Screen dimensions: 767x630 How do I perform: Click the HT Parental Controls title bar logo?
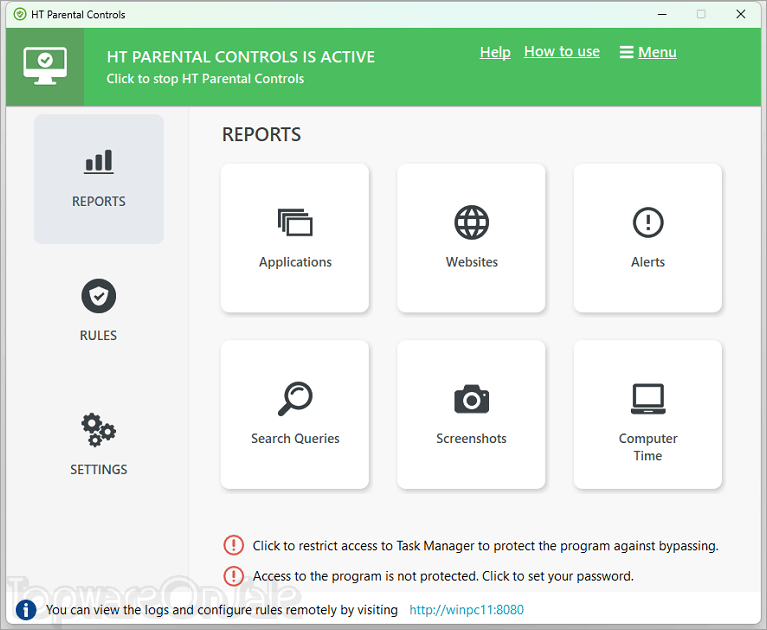pyautogui.click(x=20, y=14)
